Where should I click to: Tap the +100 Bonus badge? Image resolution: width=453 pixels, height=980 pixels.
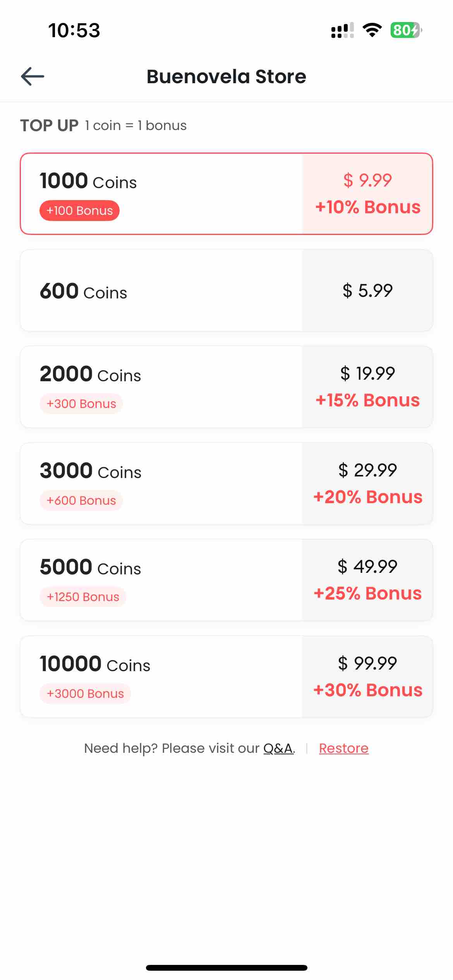79,211
